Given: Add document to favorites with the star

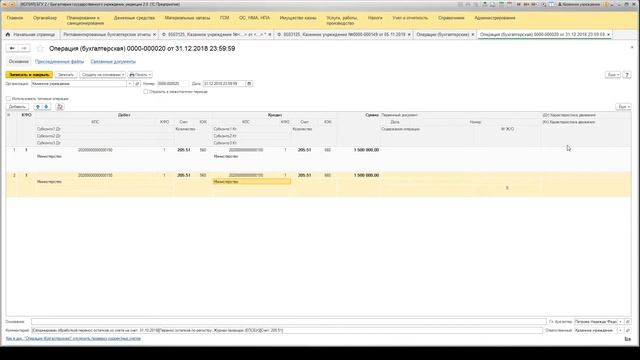Looking at the screenshot, I should point(40,49).
